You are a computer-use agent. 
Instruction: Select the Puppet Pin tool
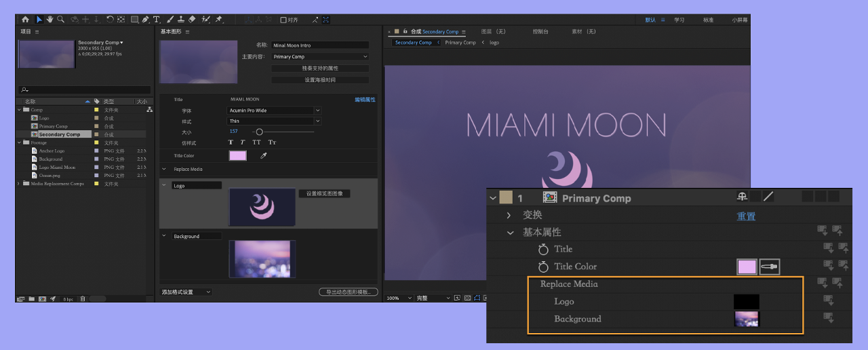click(218, 20)
